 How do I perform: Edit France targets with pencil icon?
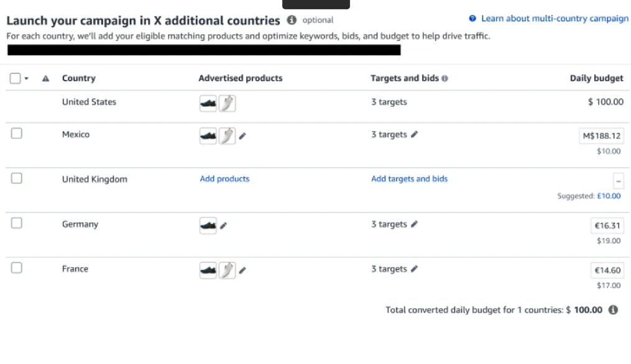point(415,269)
